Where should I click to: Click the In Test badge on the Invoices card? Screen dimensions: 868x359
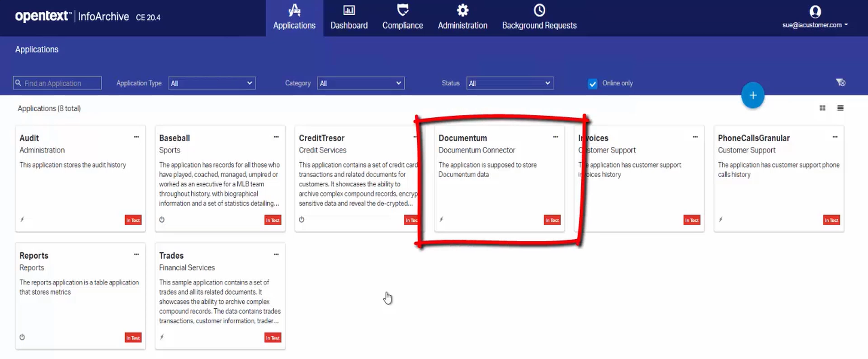coord(692,220)
